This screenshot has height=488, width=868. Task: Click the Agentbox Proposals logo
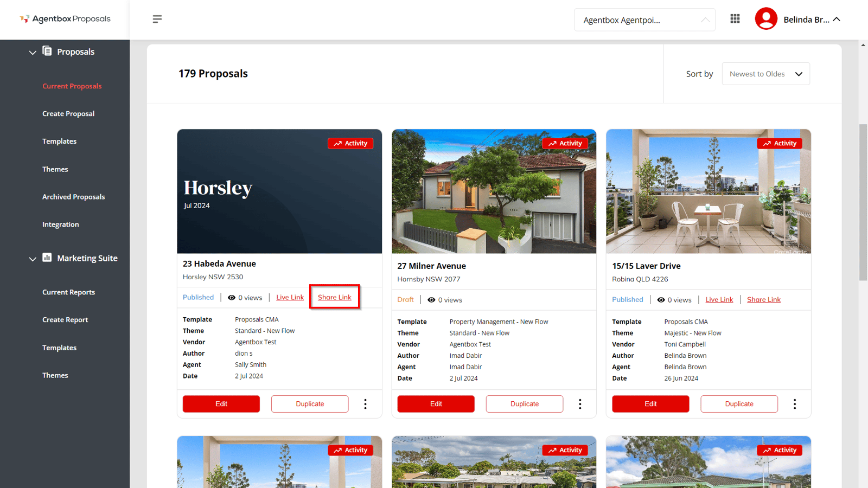click(x=65, y=19)
